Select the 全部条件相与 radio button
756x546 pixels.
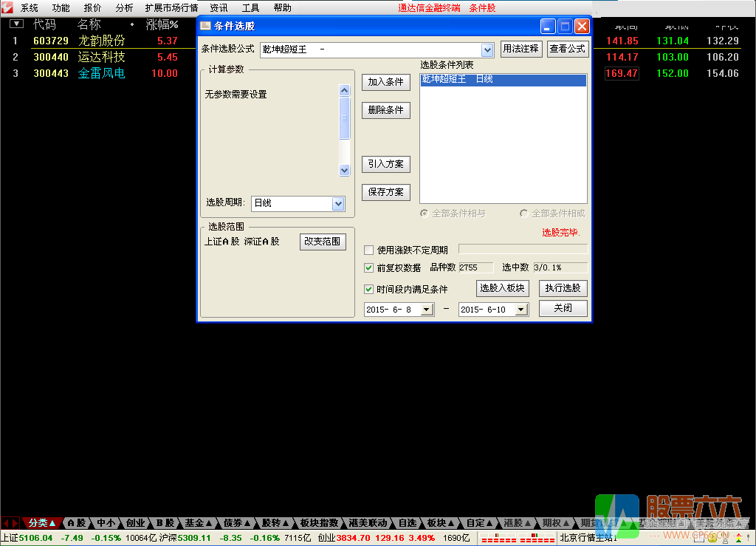pos(425,214)
